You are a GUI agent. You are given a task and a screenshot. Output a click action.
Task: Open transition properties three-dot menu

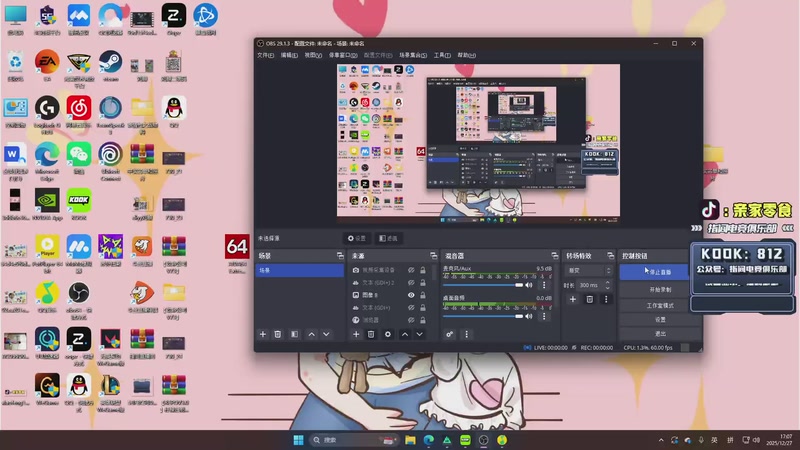(x=606, y=299)
